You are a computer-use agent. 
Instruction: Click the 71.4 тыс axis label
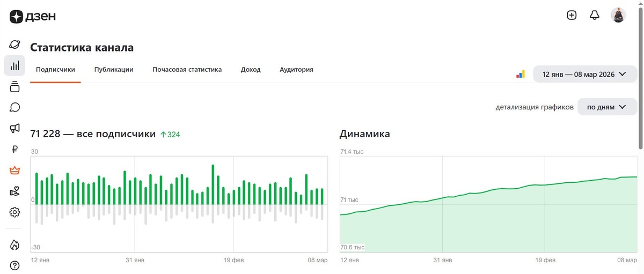tap(352, 152)
